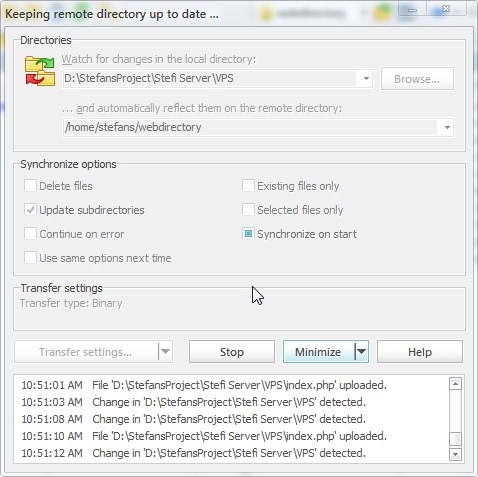The width and height of the screenshot is (478, 477).
Task: Toggle Synchronize on start checkbox
Action: [x=248, y=234]
